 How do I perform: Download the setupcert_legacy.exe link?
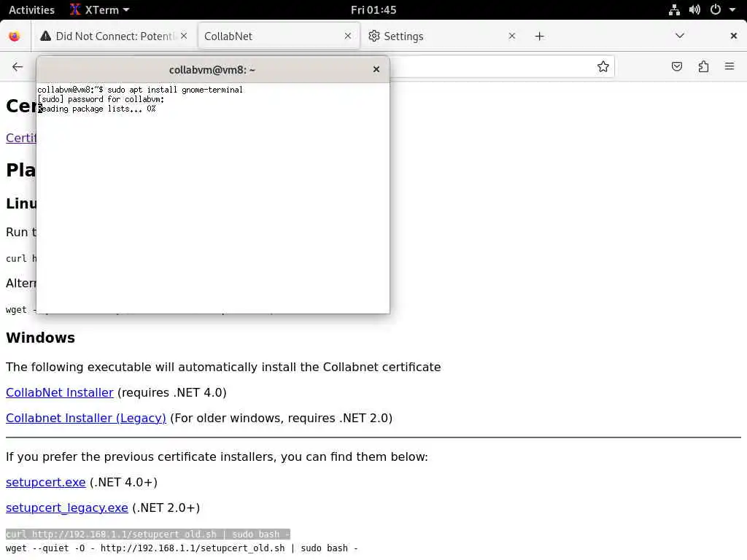pyautogui.click(x=66, y=507)
